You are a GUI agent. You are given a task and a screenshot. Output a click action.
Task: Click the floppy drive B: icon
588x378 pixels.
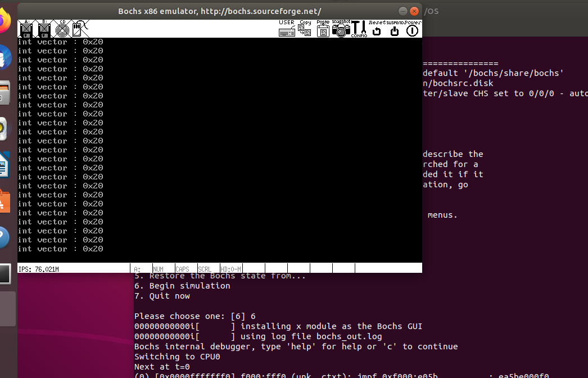tap(45, 28)
